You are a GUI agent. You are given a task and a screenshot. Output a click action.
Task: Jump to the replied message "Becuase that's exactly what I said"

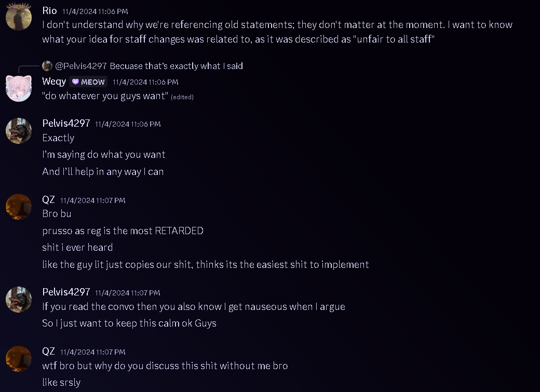point(176,66)
